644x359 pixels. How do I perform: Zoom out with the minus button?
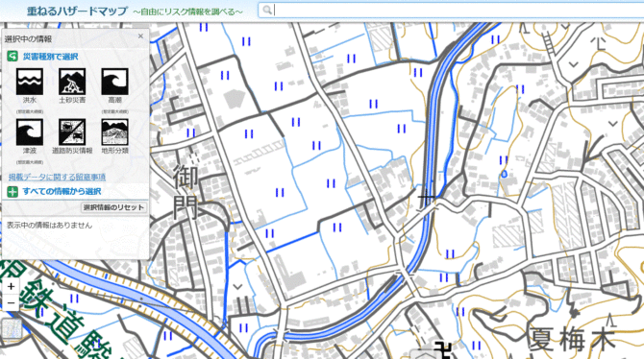point(12,303)
